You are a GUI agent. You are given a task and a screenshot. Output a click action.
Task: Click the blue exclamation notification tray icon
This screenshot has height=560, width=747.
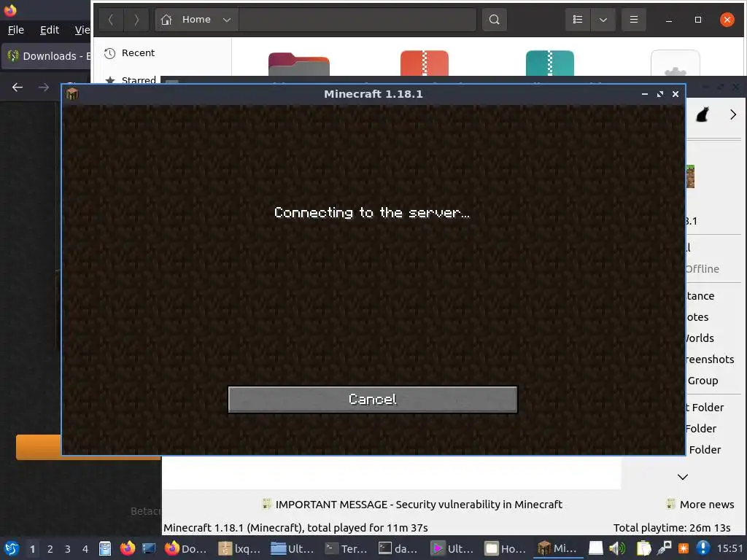coord(703,548)
